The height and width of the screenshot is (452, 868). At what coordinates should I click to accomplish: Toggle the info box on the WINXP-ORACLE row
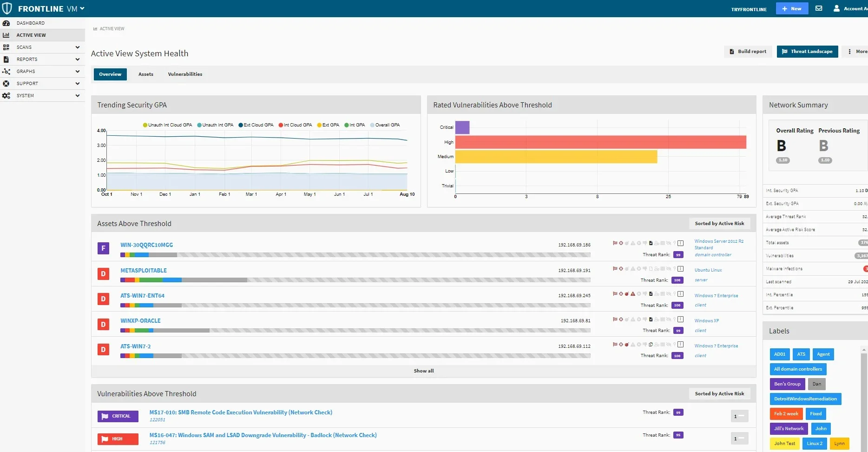pos(680,319)
